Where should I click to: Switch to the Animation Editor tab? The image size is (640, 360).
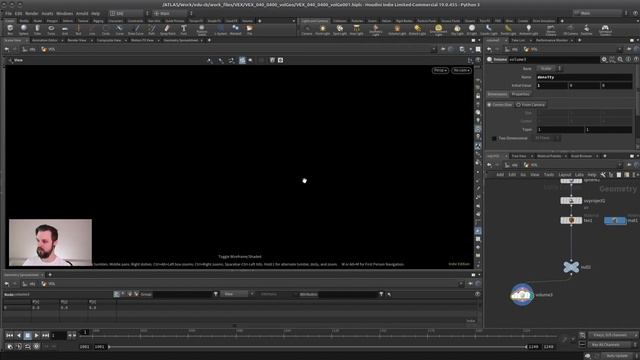pyautogui.click(x=44, y=40)
